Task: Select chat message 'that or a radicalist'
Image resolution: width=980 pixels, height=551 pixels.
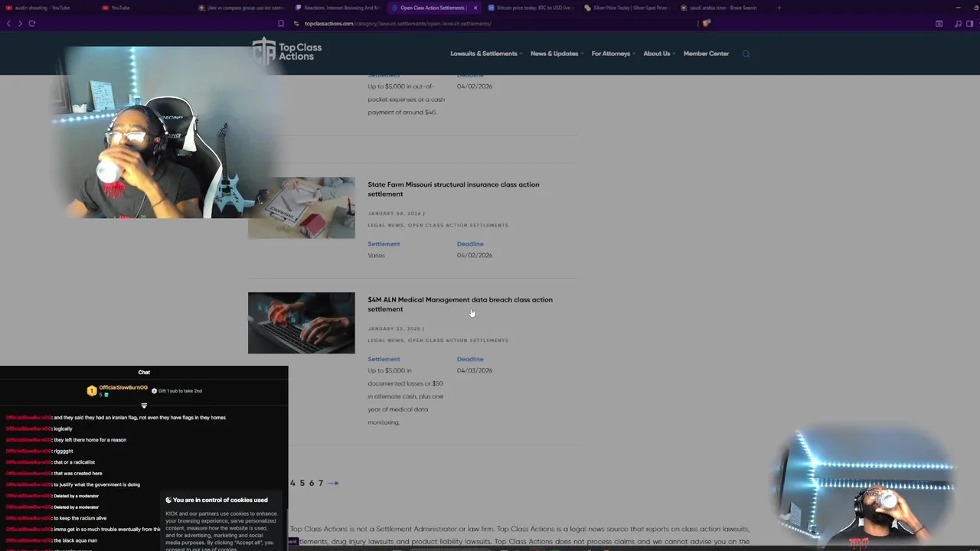Action: pos(74,462)
